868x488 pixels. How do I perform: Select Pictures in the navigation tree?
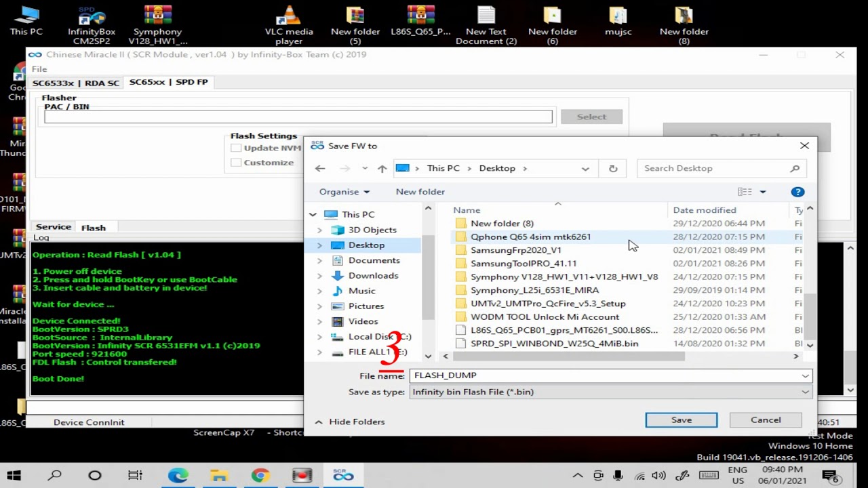[366, 306]
